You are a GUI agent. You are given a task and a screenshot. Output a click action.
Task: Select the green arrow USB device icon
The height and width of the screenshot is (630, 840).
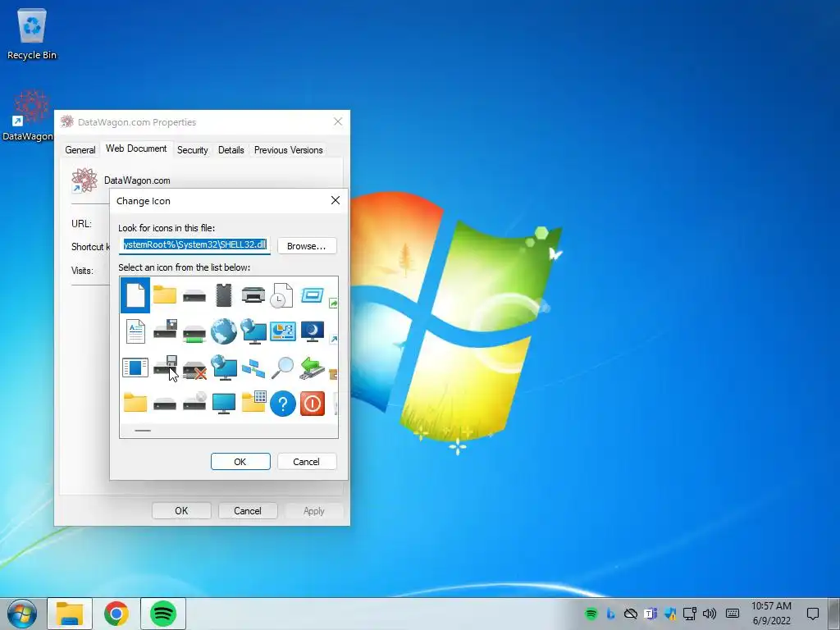coord(313,368)
